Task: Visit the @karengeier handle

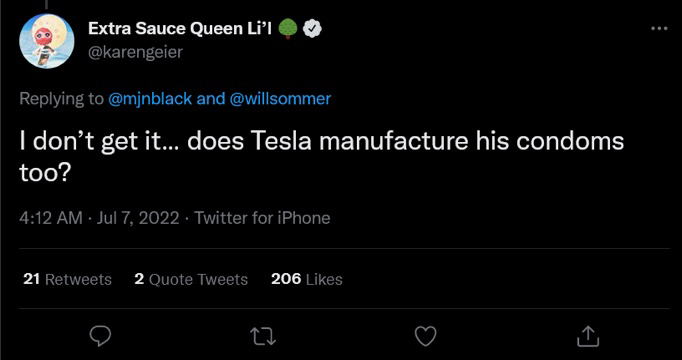Action: [135, 52]
